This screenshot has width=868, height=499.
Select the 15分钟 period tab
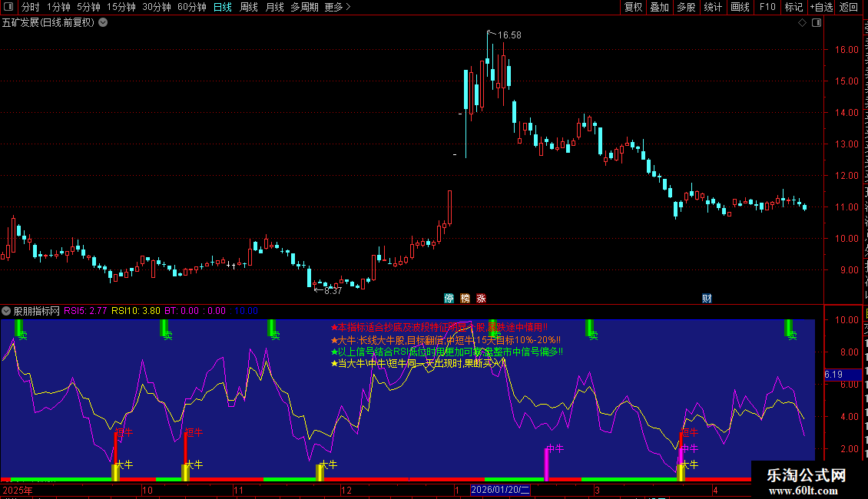tap(121, 7)
